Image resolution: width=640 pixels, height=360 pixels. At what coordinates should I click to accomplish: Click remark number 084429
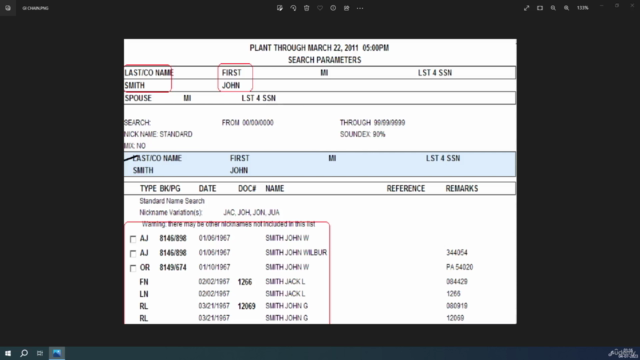click(457, 282)
